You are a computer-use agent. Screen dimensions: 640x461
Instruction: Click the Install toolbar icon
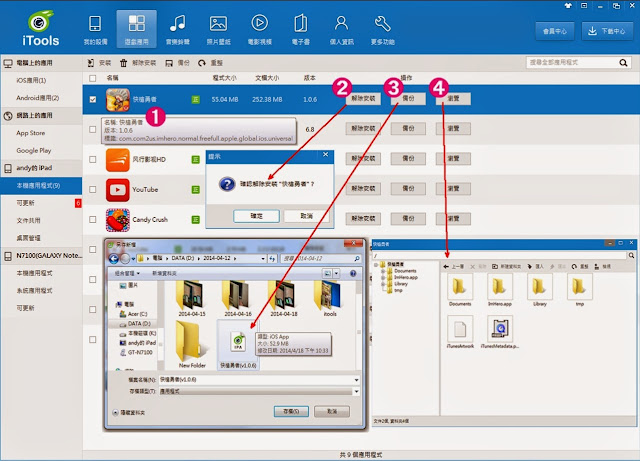point(91,63)
